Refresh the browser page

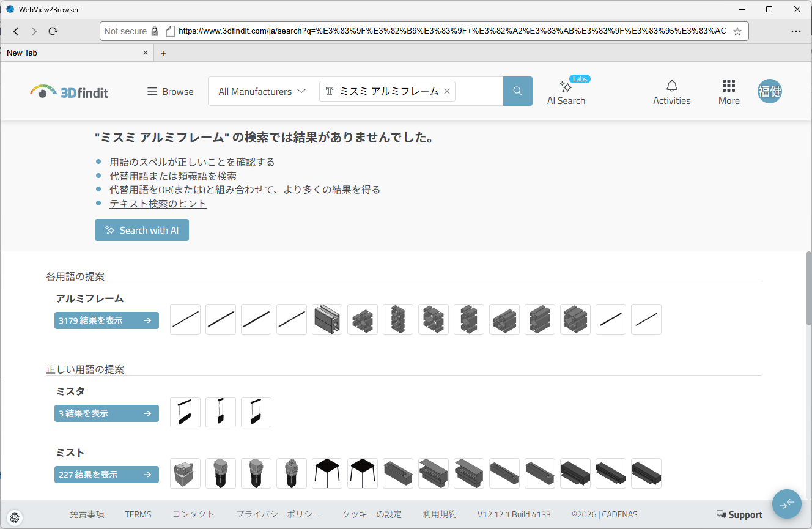(53, 31)
